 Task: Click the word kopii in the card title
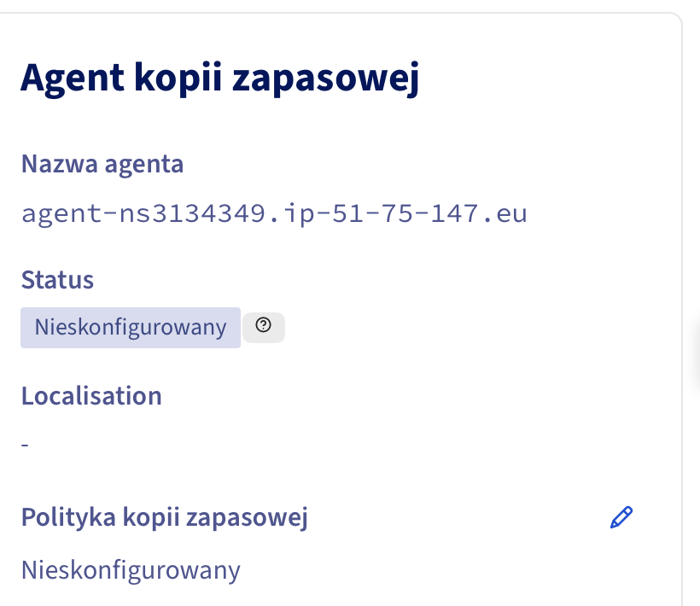coord(178,79)
